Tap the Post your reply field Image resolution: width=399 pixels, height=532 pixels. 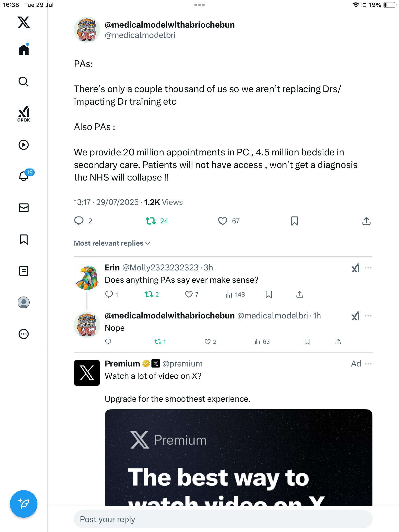click(x=223, y=519)
